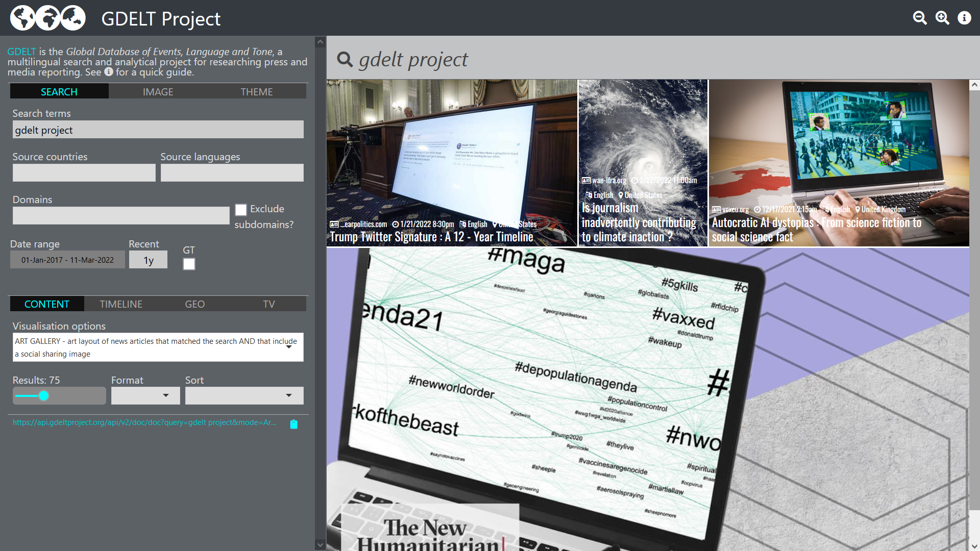Enable the Exclude subdomains checkbox
The height and width of the screenshot is (551, 980).
[x=241, y=210]
